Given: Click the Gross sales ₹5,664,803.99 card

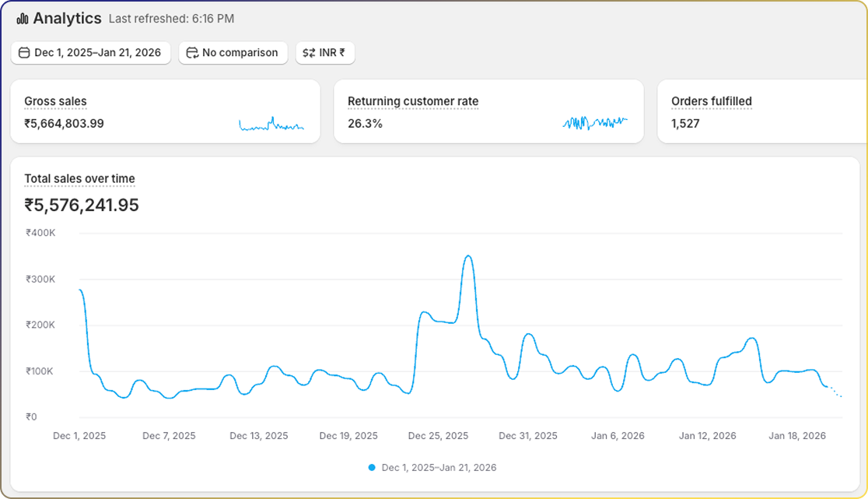Looking at the screenshot, I should [165, 112].
